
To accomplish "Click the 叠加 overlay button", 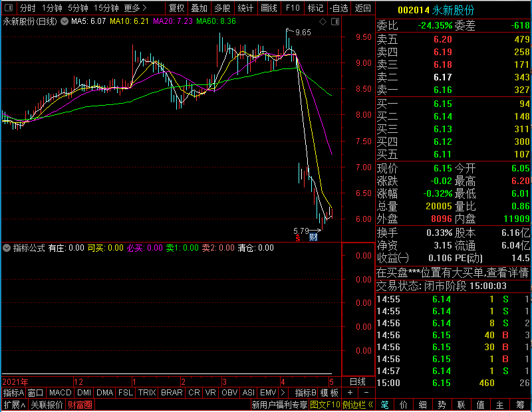I will tap(199, 8).
